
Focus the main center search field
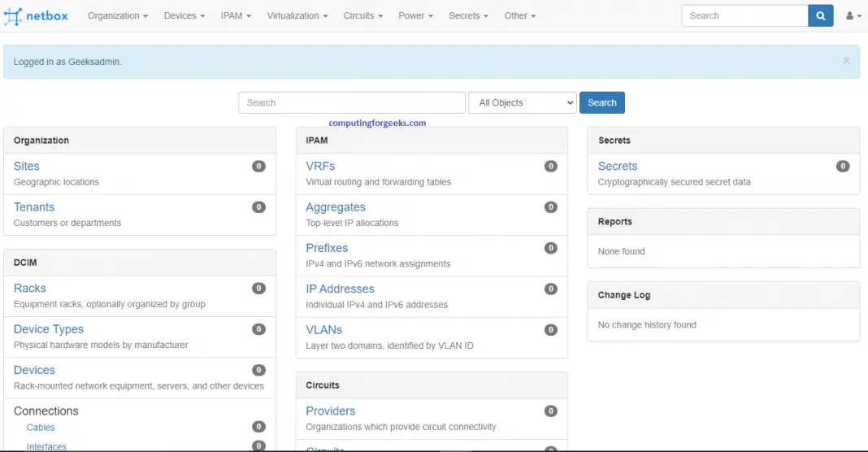tap(351, 102)
